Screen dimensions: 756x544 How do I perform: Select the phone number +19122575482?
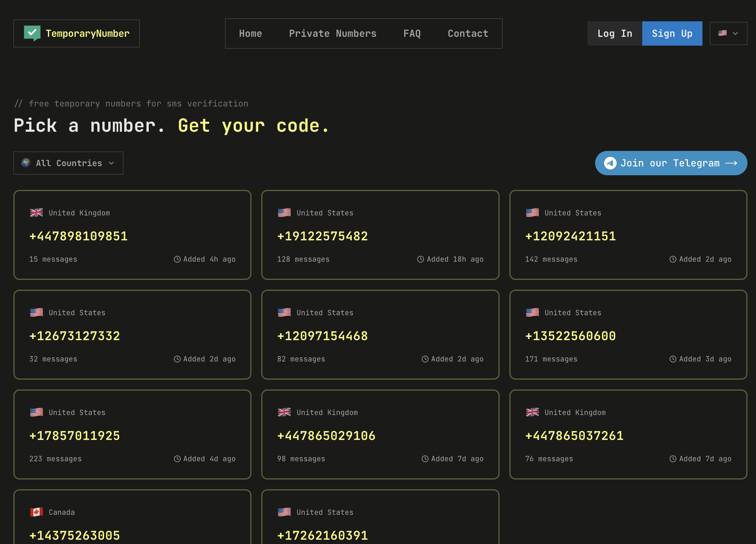click(322, 236)
